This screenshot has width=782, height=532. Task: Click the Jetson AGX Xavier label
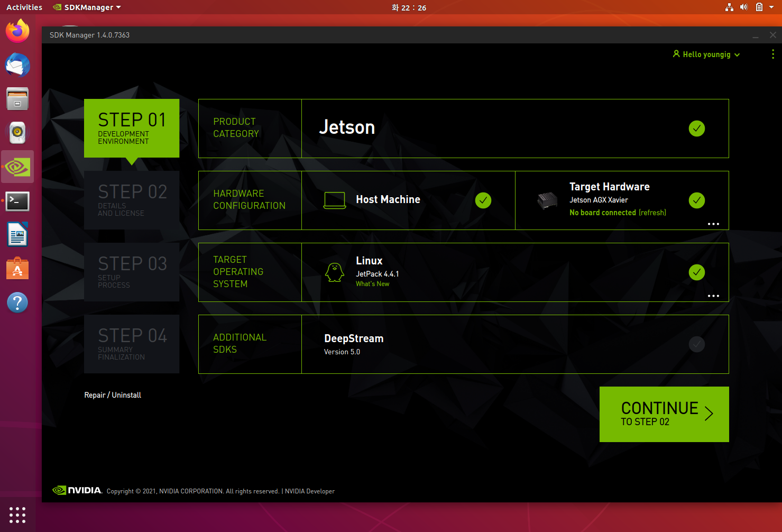(x=599, y=200)
